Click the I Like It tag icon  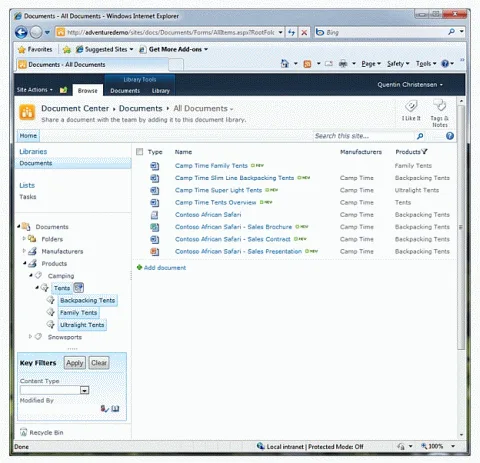pos(411,107)
